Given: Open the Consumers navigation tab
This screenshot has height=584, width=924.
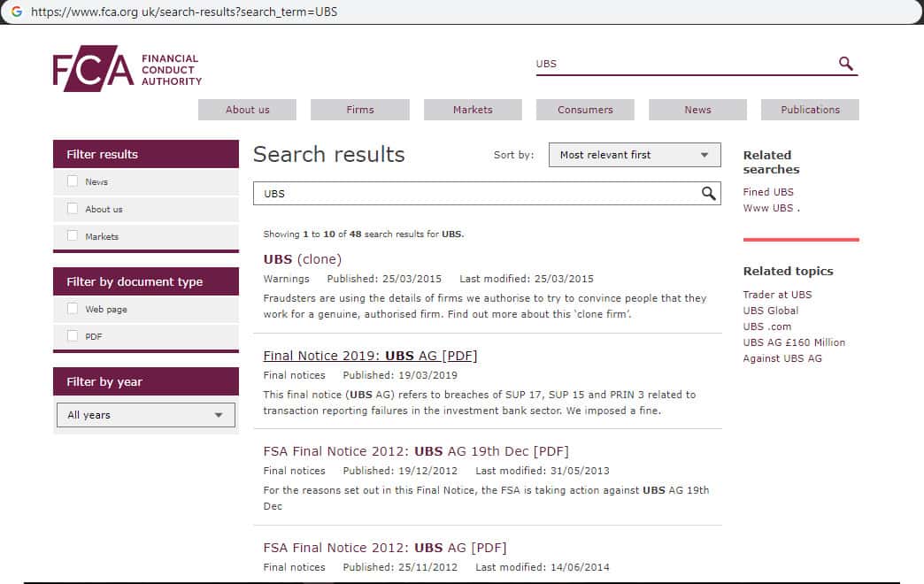Looking at the screenshot, I should 585,110.
